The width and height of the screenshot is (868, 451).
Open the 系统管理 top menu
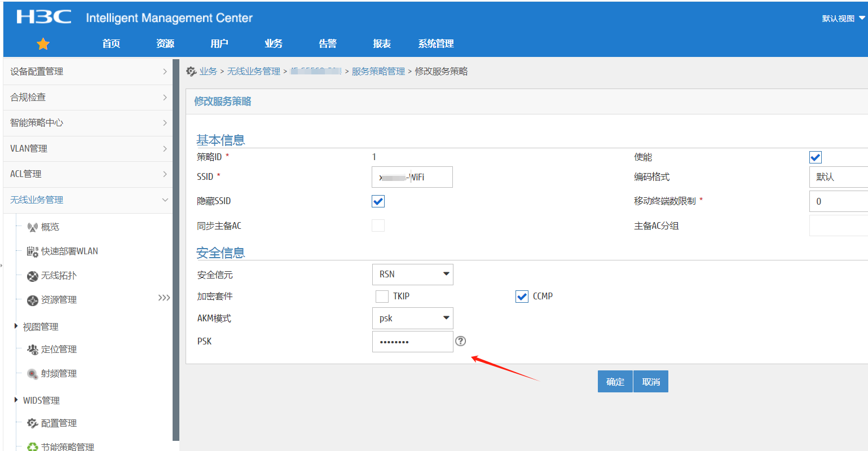click(x=436, y=44)
